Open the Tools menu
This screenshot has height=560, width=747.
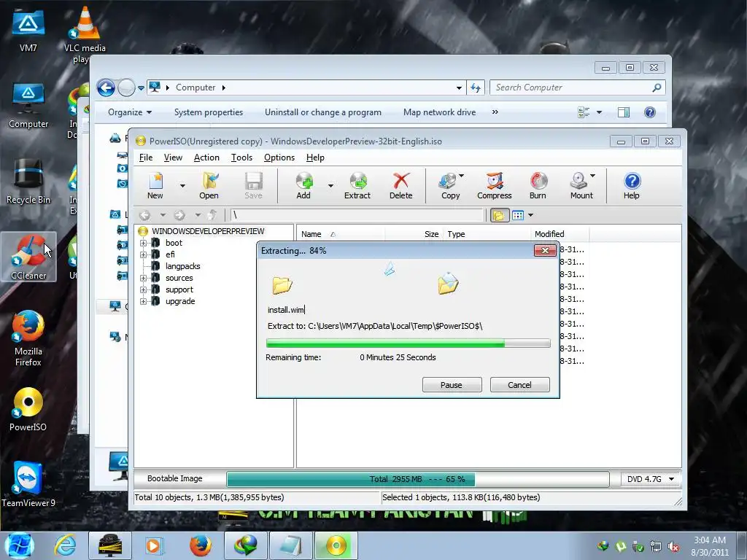241,157
